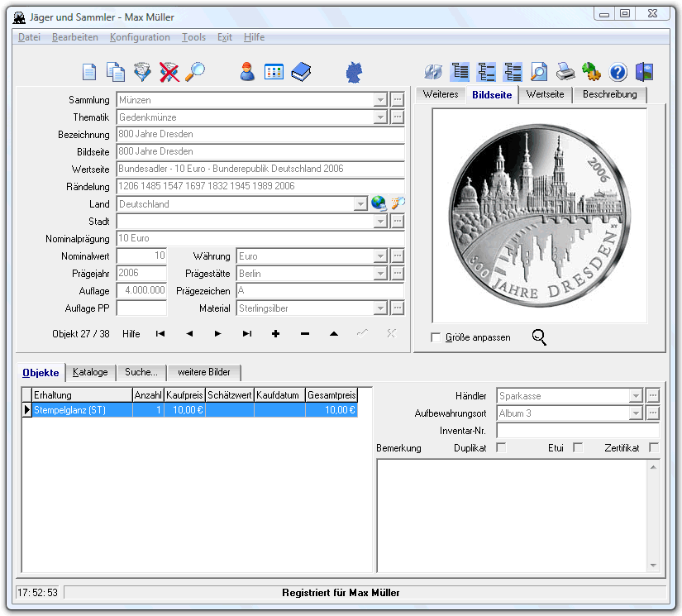Click the magnifying glass search toolbar icon
The height and width of the screenshot is (616, 682).
195,72
